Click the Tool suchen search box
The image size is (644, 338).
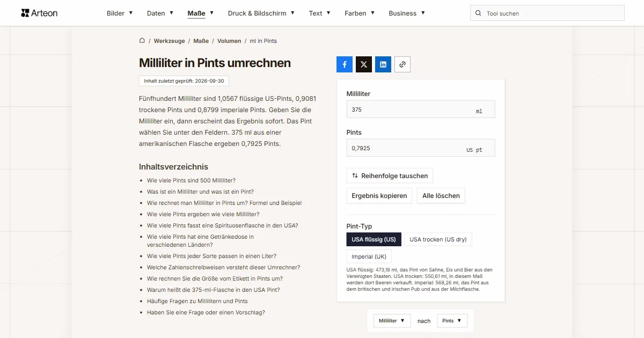pos(547,13)
